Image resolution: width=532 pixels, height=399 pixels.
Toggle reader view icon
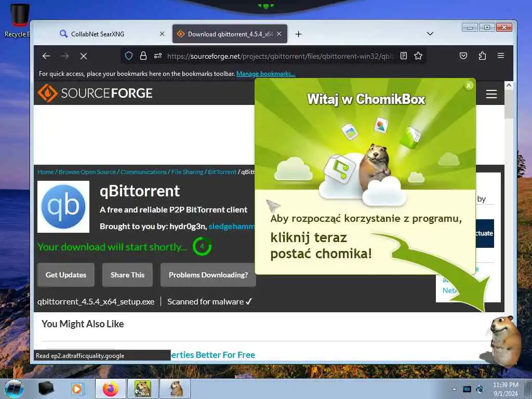coord(403,56)
